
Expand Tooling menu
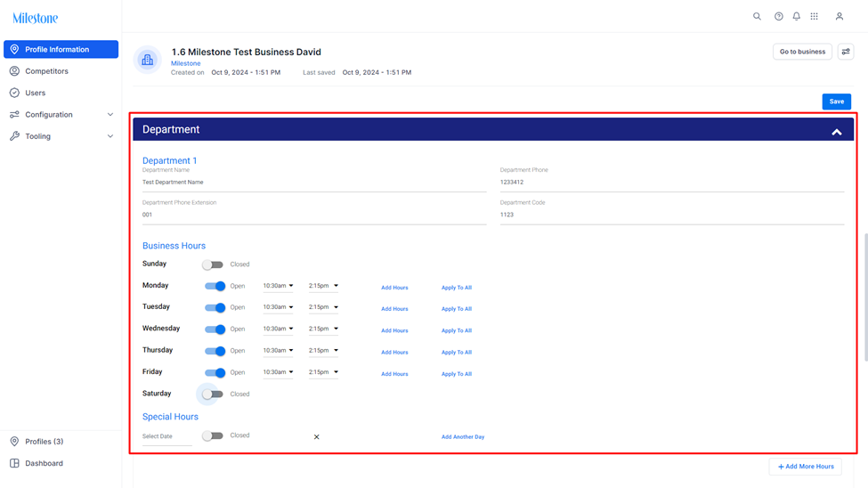[x=61, y=136]
